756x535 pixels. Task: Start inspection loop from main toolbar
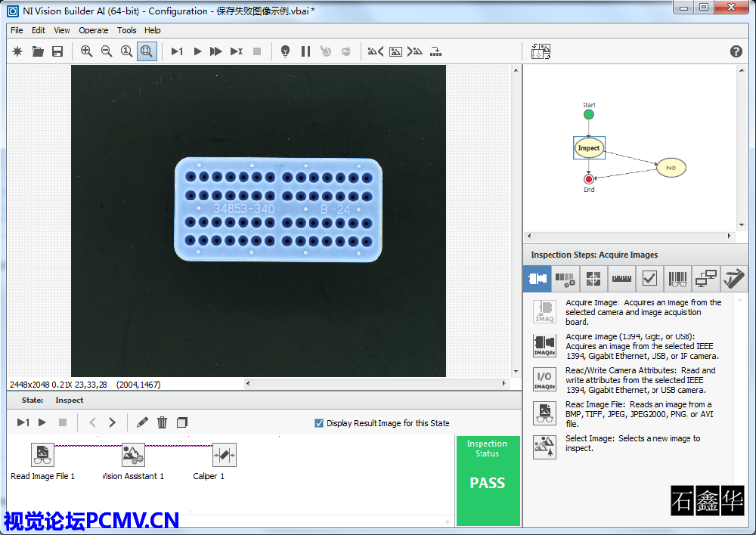[197, 51]
